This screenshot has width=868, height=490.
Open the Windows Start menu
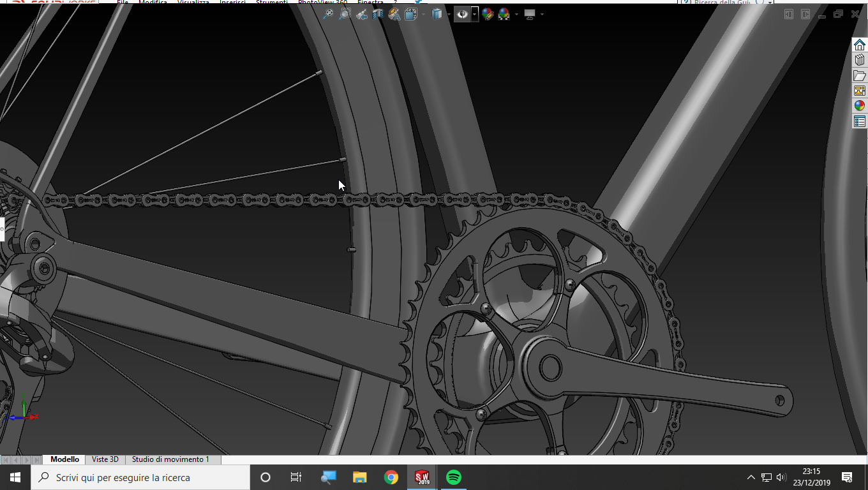pos(15,477)
